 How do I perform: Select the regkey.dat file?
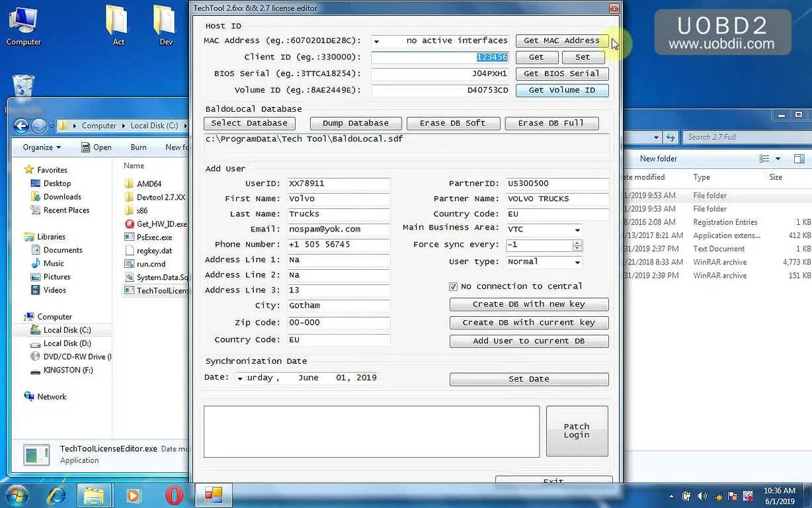point(149,251)
